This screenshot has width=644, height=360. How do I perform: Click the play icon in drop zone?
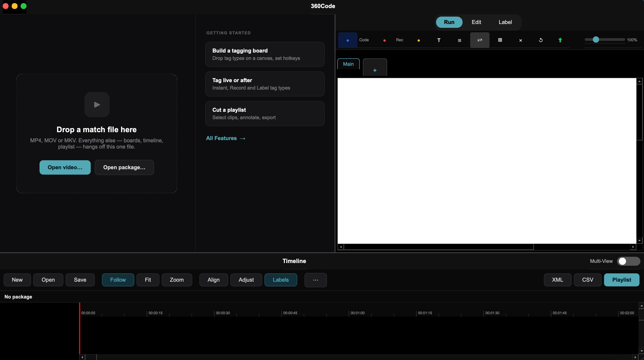click(x=97, y=105)
